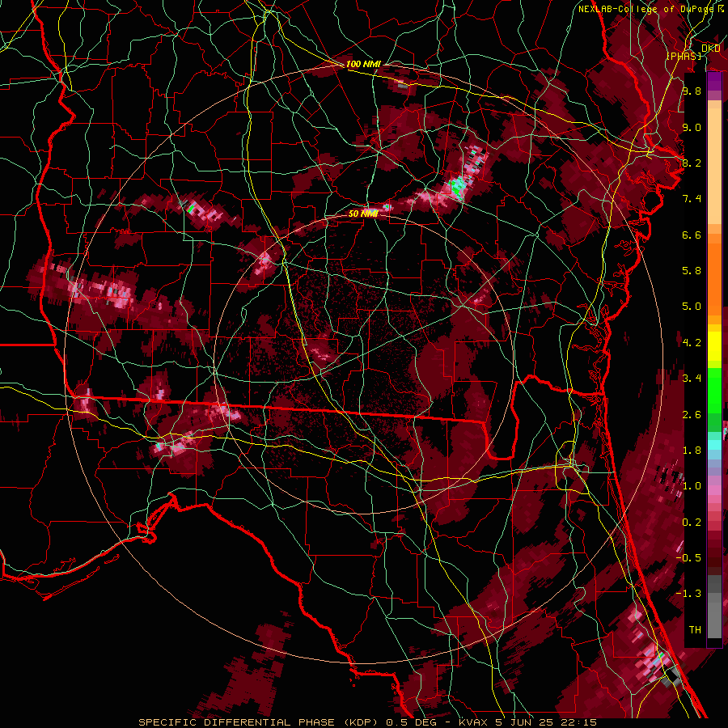The image size is (728, 728).
Task: Click the TH threshold label on the scale
Action: click(x=695, y=630)
